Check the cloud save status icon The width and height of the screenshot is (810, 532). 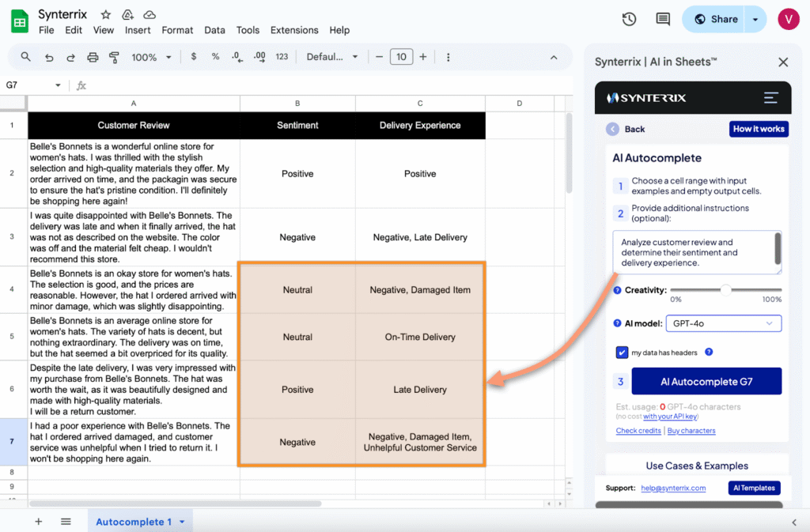150,14
